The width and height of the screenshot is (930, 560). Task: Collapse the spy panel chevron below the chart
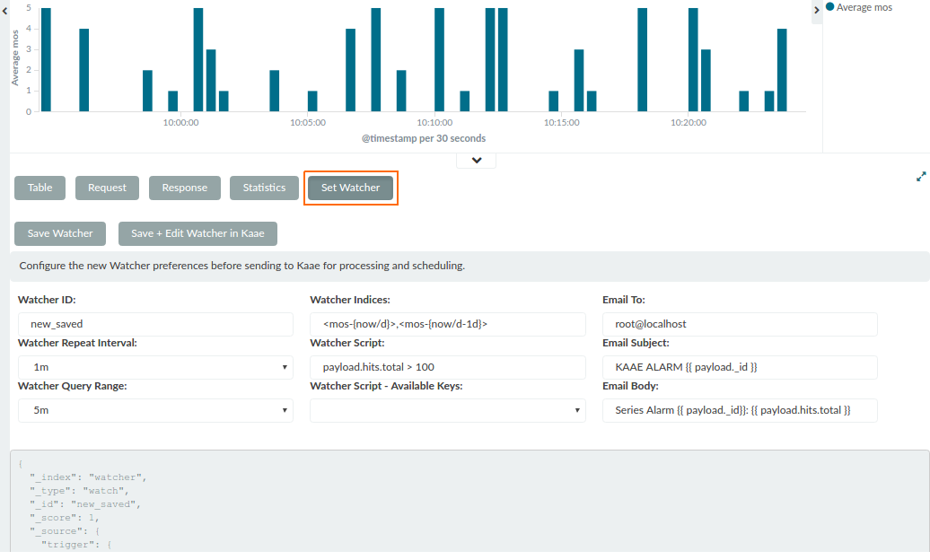coord(477,160)
